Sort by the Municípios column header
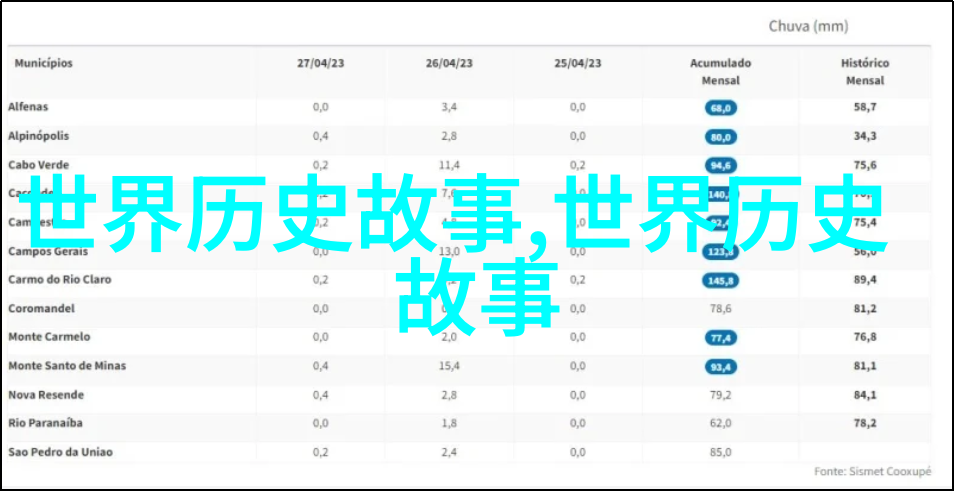The width and height of the screenshot is (954, 491). pos(43,63)
